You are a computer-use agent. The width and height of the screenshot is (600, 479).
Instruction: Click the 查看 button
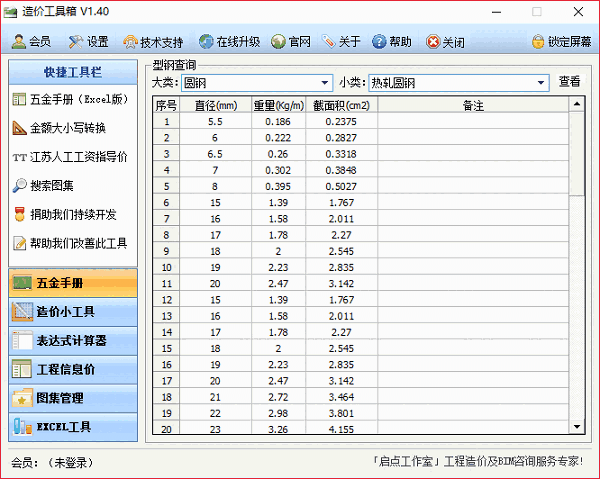[x=569, y=81]
